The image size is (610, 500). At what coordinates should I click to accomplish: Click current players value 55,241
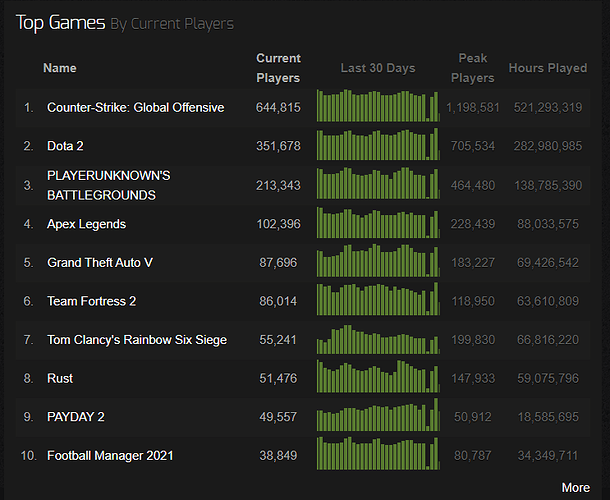[278, 340]
